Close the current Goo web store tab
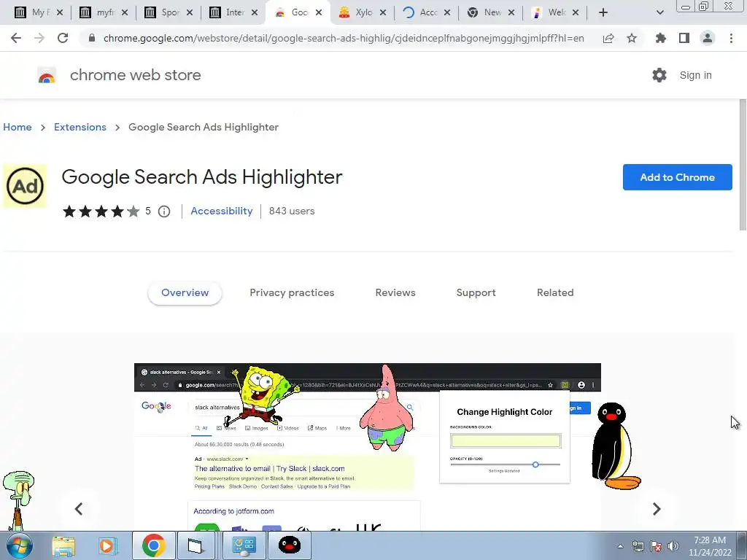 pos(319,12)
